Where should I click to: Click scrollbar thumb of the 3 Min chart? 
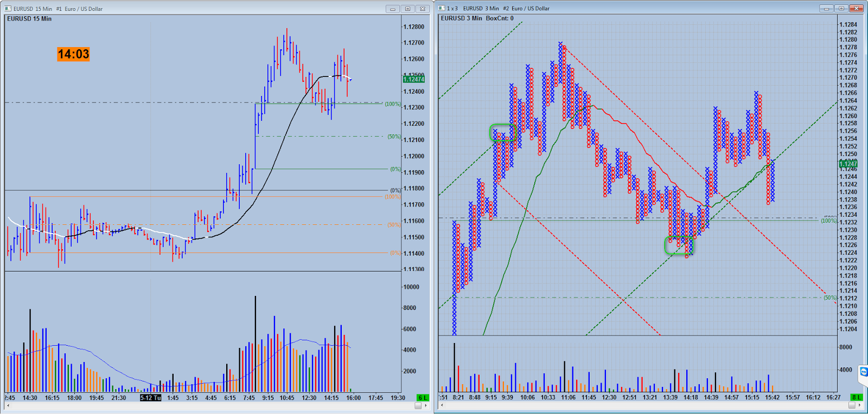point(852,405)
